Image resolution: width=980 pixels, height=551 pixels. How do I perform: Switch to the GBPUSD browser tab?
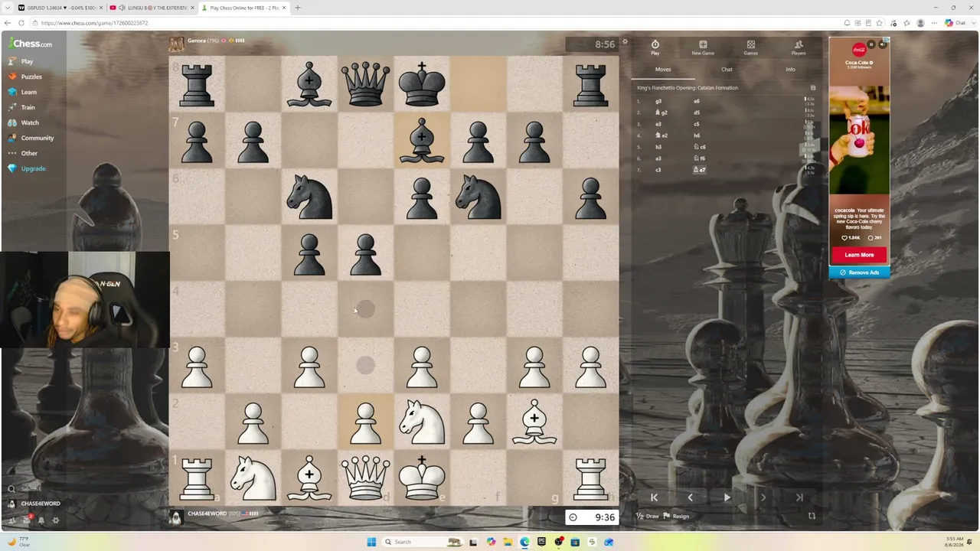tap(60, 8)
